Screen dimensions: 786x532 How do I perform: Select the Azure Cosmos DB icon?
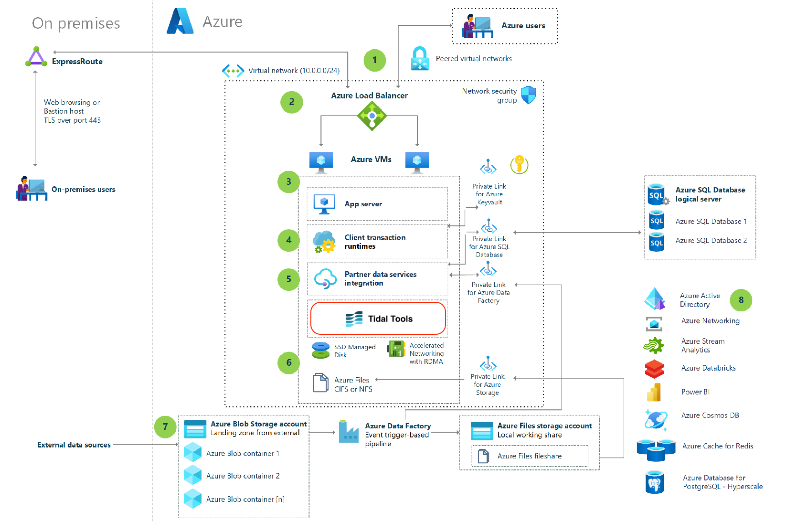coord(656,419)
